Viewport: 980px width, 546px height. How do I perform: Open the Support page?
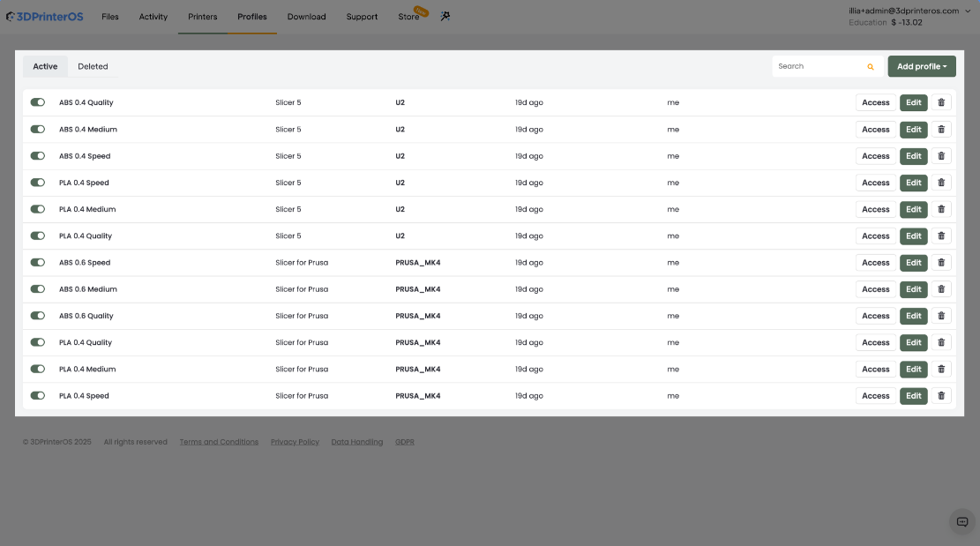point(362,17)
